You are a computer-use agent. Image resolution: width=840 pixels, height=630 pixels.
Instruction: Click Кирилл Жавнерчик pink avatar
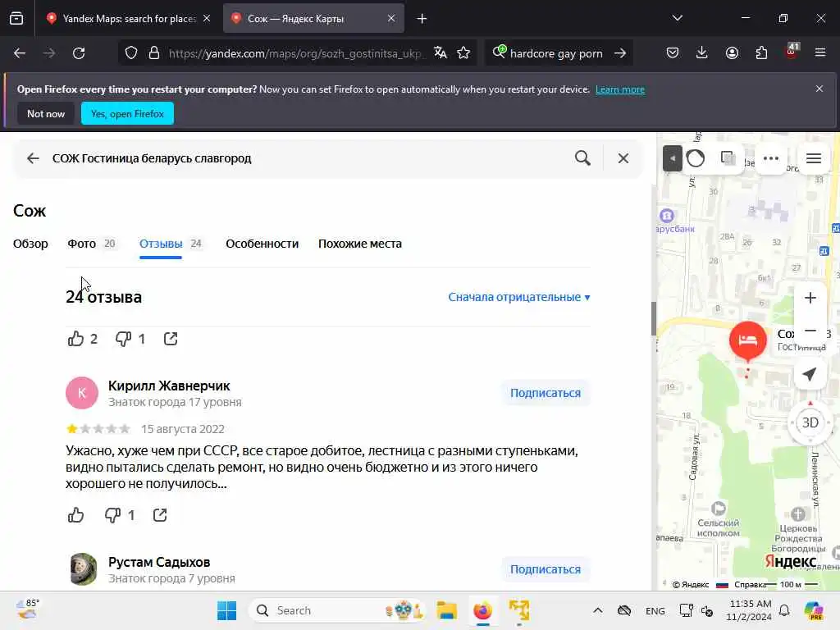tap(82, 393)
